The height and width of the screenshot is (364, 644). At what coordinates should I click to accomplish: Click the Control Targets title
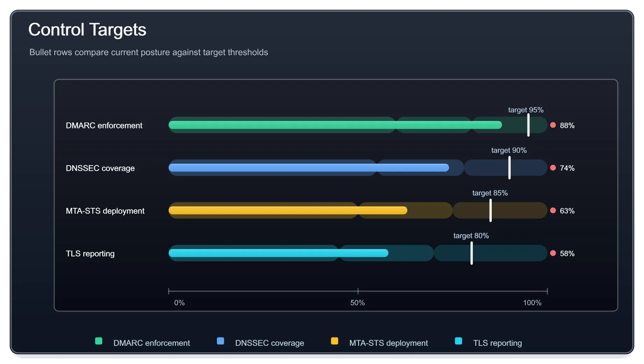[87, 30]
